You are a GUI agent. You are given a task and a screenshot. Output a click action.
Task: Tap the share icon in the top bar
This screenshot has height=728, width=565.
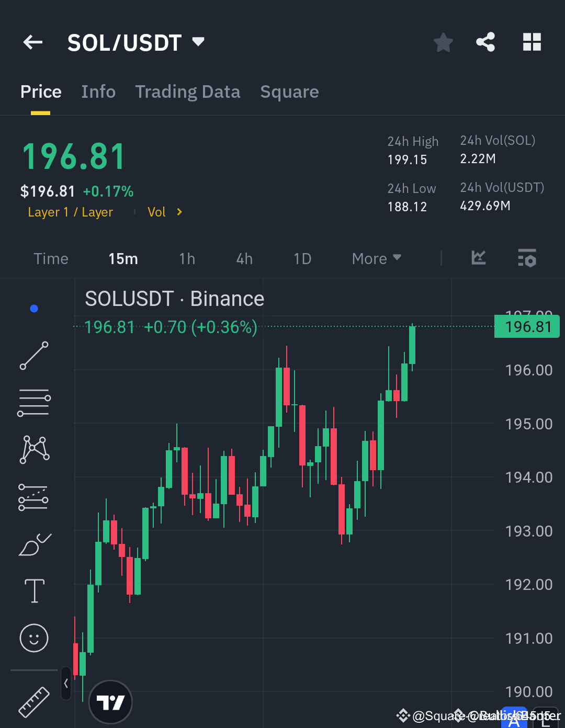pos(485,42)
